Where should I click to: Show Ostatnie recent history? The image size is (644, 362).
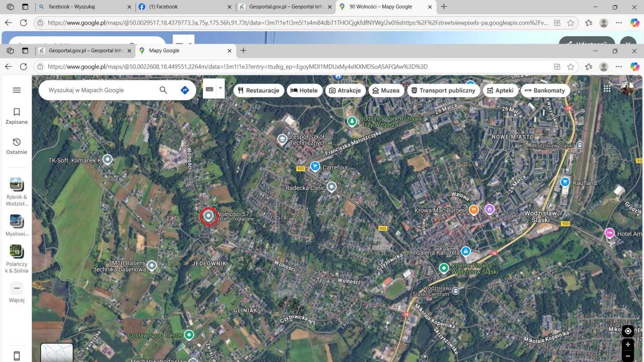tap(17, 146)
